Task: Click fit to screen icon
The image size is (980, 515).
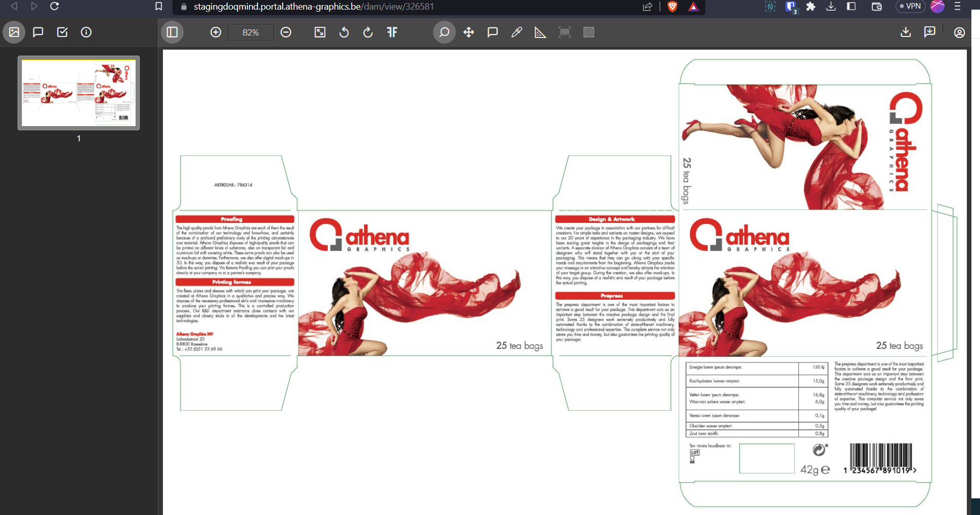Action: [320, 32]
